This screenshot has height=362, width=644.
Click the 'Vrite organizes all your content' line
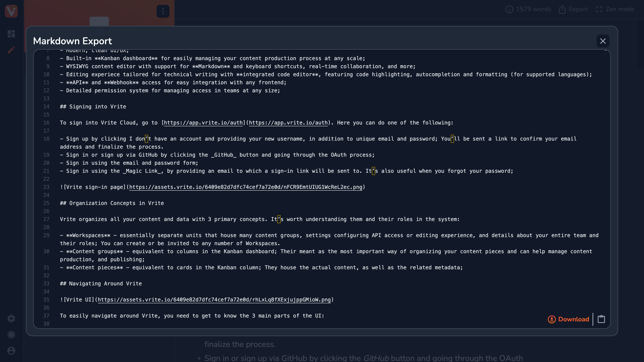click(260, 219)
